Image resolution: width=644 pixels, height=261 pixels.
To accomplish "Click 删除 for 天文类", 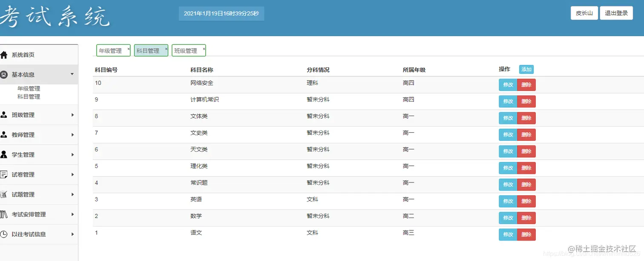I will pyautogui.click(x=526, y=151).
